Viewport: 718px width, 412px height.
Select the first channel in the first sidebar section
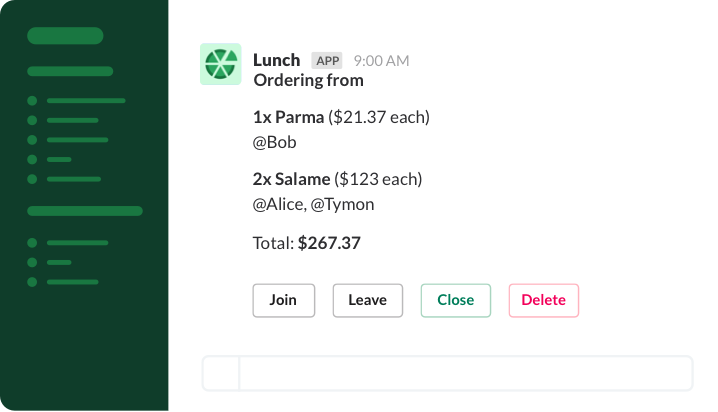tap(85, 101)
